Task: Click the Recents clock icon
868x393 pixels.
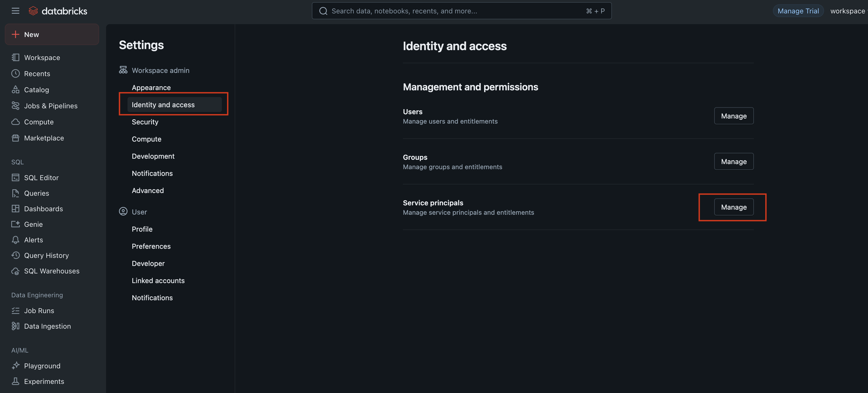Action: point(16,73)
